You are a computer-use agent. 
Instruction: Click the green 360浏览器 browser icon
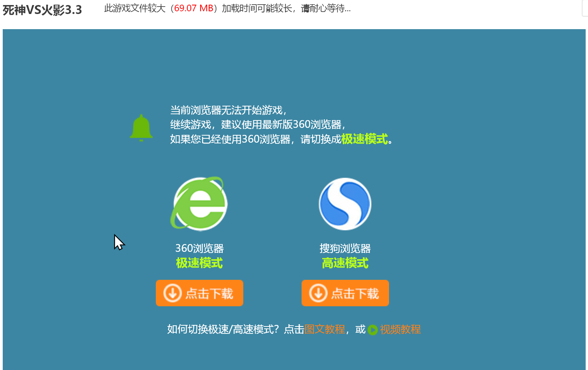coord(199,204)
